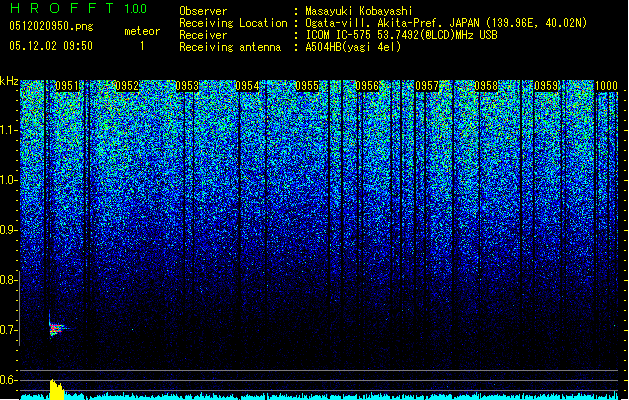Image resolution: width=629 pixels, height=400 pixels.
Task: Click the Observer label
Action: [203, 11]
